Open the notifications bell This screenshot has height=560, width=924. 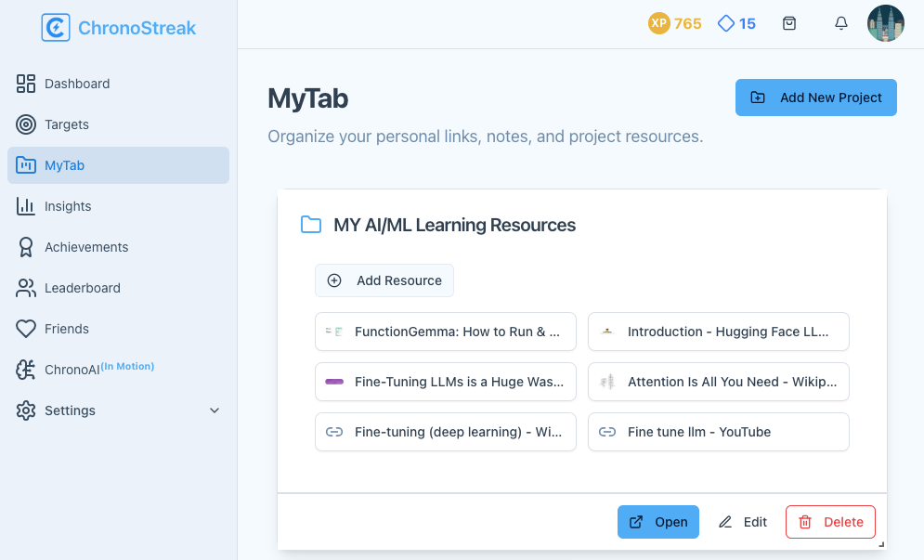tap(841, 24)
